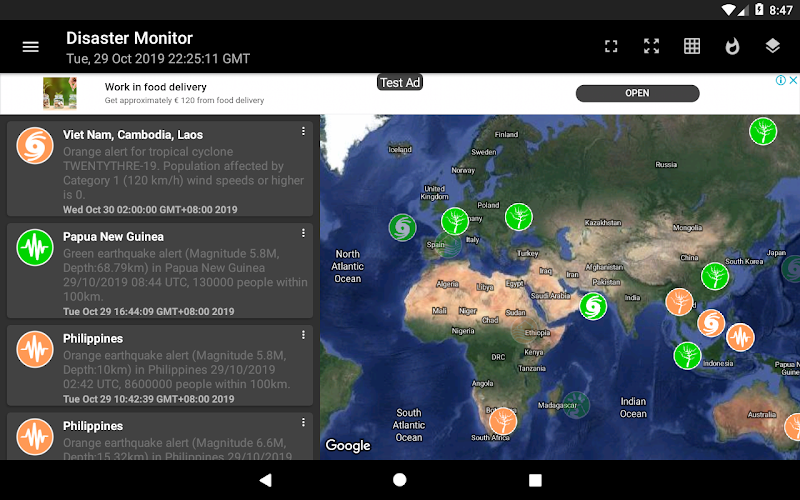Tap orange cyclone icon of Viet Nam alert
800x500 pixels.
[35, 146]
